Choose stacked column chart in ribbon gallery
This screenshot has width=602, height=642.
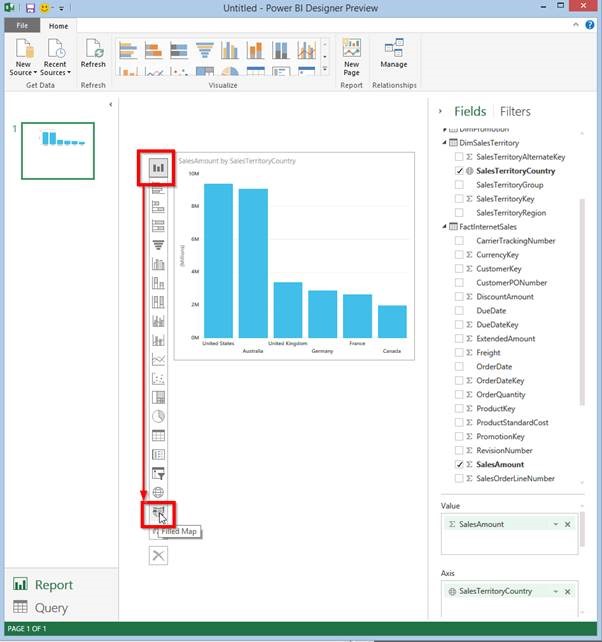pos(255,51)
